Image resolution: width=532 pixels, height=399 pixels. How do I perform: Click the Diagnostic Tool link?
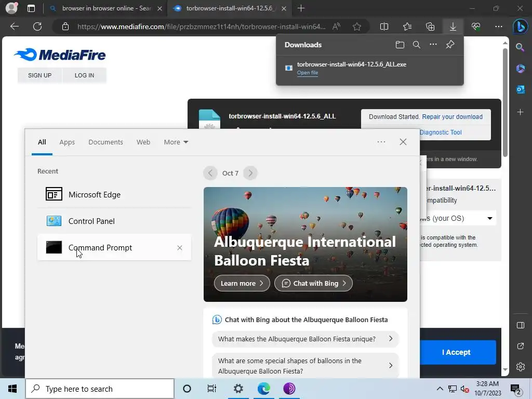pos(441,132)
